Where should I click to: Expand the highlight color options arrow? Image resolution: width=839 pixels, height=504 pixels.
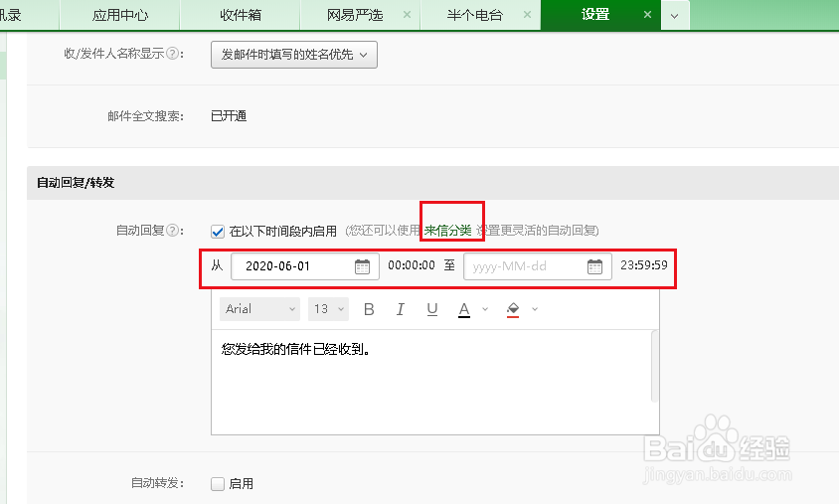535,309
